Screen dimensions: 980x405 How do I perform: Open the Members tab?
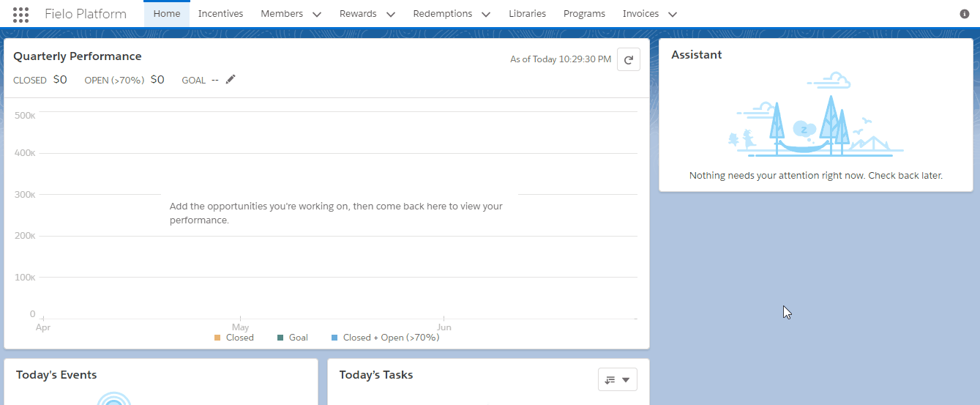coord(282,14)
